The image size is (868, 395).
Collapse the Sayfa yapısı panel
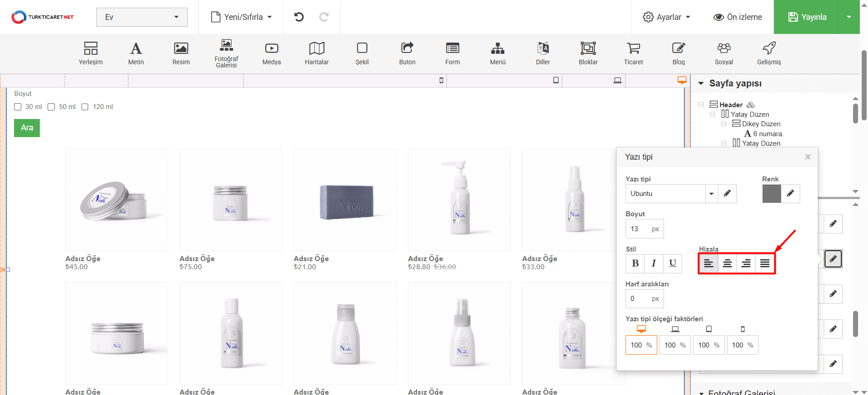click(x=701, y=83)
